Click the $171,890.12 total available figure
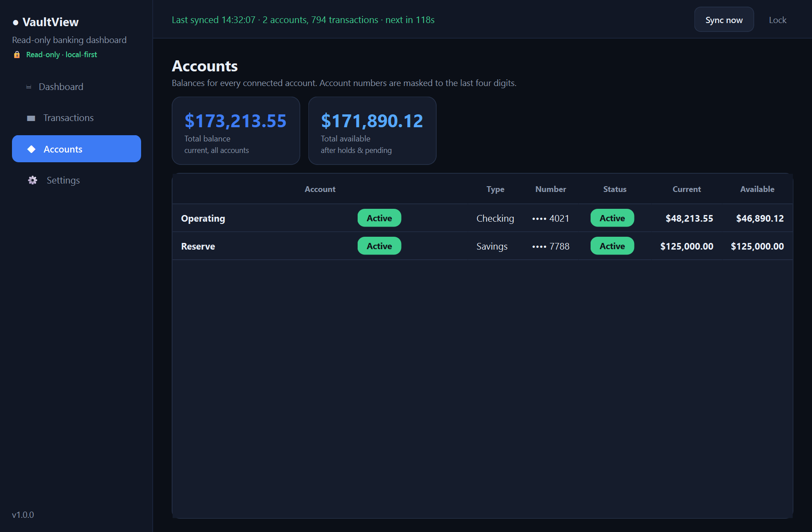 [372, 121]
